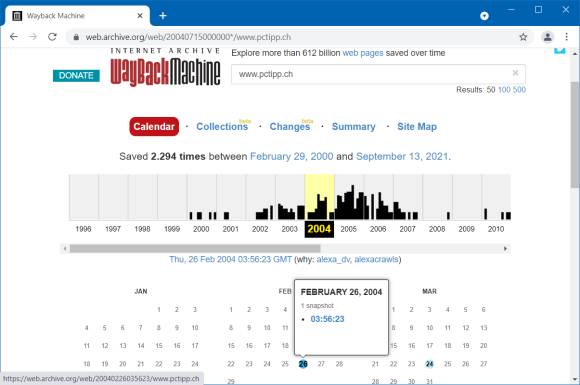Switch to Changes tab
The width and height of the screenshot is (580, 385).
[290, 126]
